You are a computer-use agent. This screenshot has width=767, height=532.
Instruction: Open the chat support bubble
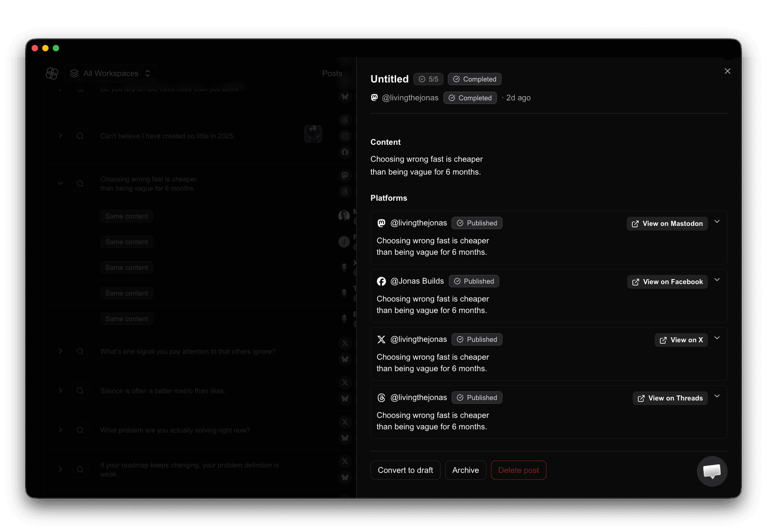click(x=712, y=471)
